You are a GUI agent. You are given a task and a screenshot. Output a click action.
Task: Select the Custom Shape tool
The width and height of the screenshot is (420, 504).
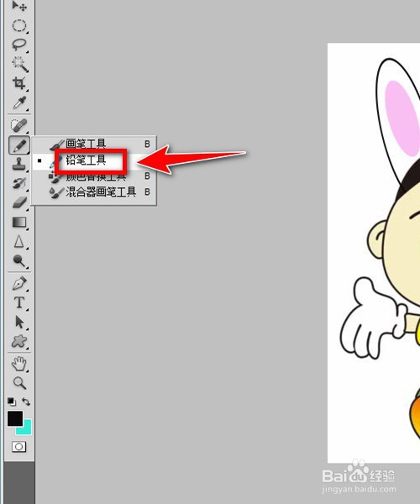[19, 341]
